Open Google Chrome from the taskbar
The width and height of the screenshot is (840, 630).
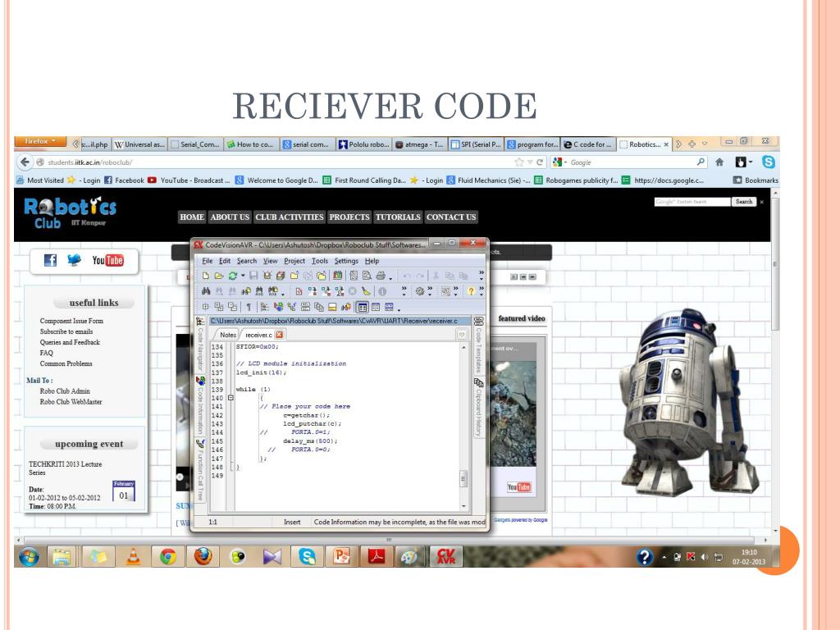pos(167,557)
